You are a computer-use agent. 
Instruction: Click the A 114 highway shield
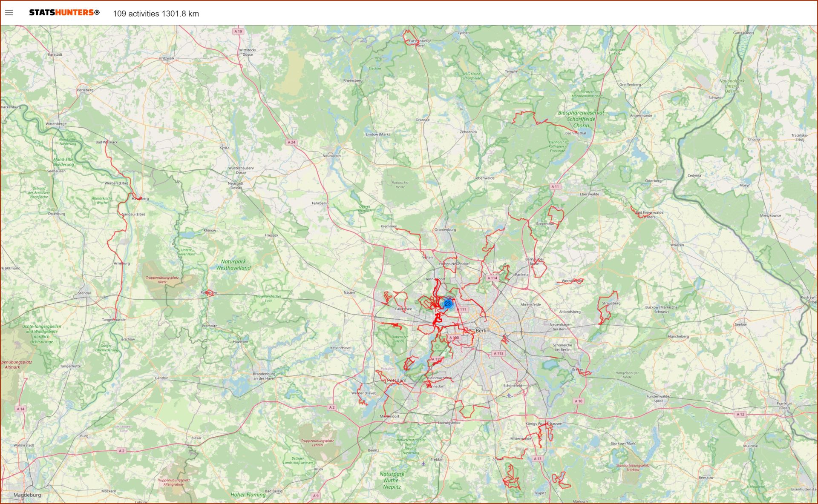coord(492,278)
